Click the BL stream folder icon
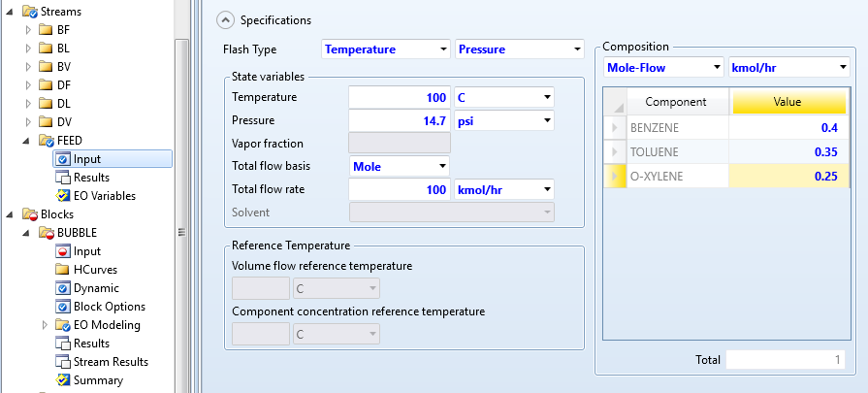 [x=46, y=49]
